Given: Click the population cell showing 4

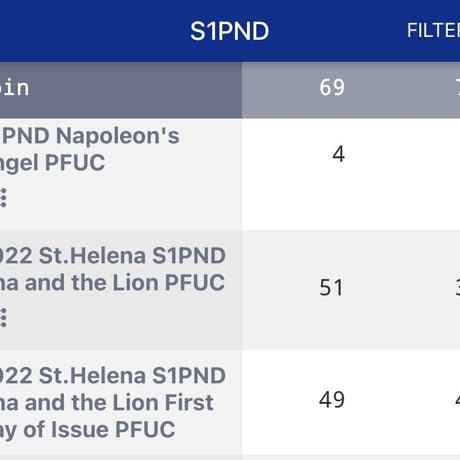Looking at the screenshot, I should [338, 154].
